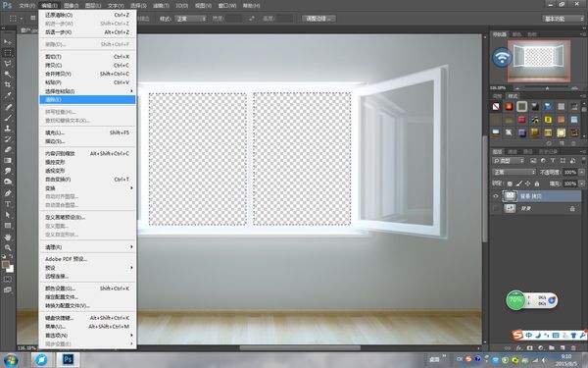Choose 填充 Fill Shift+F5 menu item
The height and width of the screenshot is (368, 588).
[x=87, y=132]
